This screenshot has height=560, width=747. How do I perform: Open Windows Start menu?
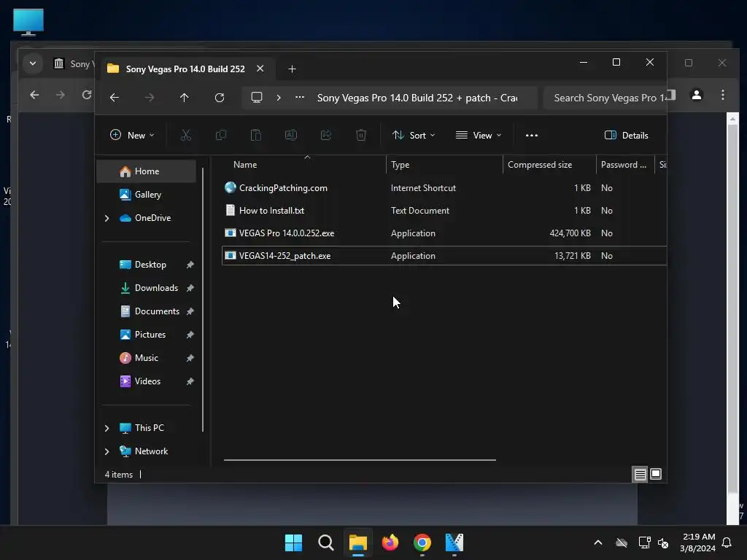pos(293,542)
